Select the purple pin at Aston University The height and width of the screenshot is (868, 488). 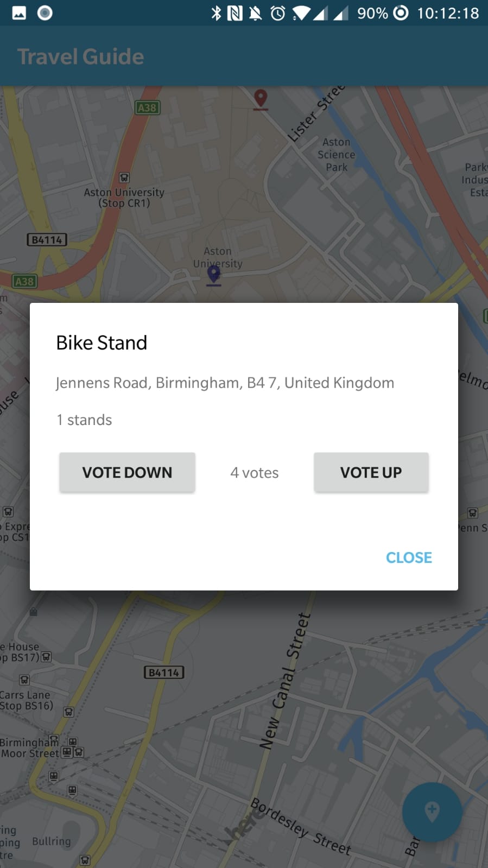point(214,275)
